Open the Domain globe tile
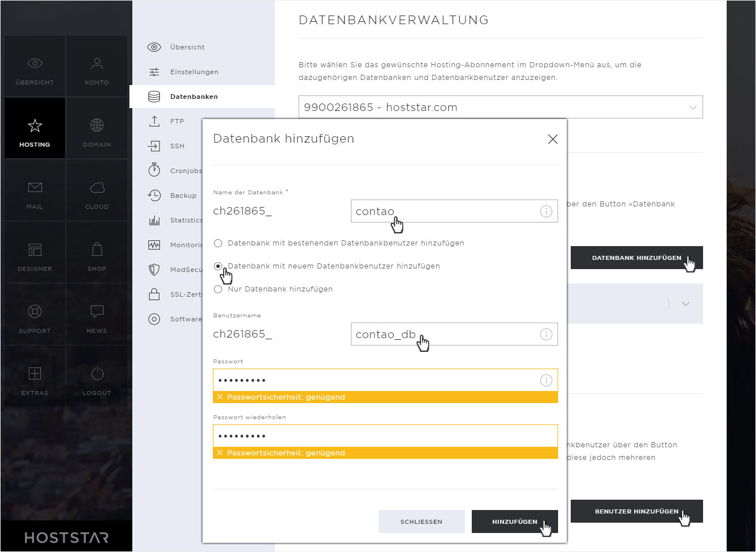The height and width of the screenshot is (552, 756). (97, 128)
